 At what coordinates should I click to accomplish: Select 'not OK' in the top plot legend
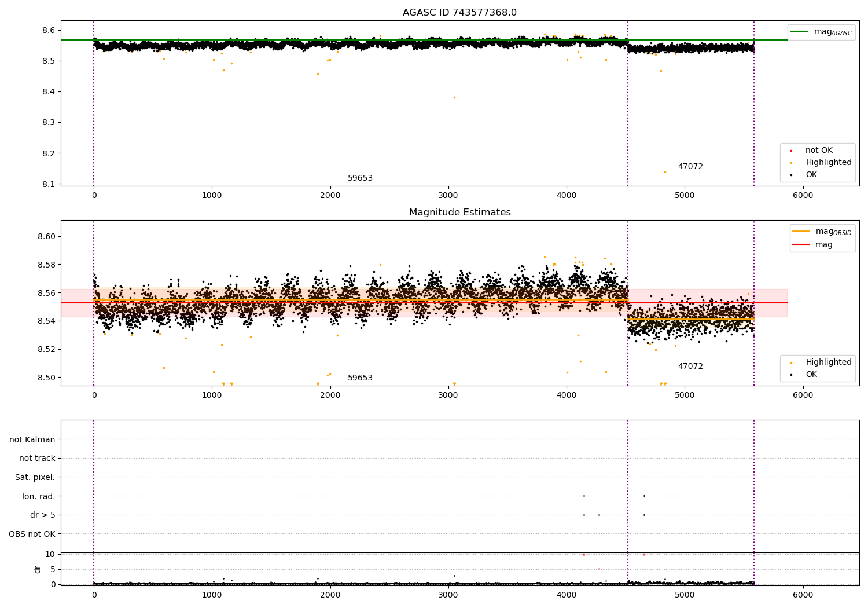pyautogui.click(x=819, y=151)
